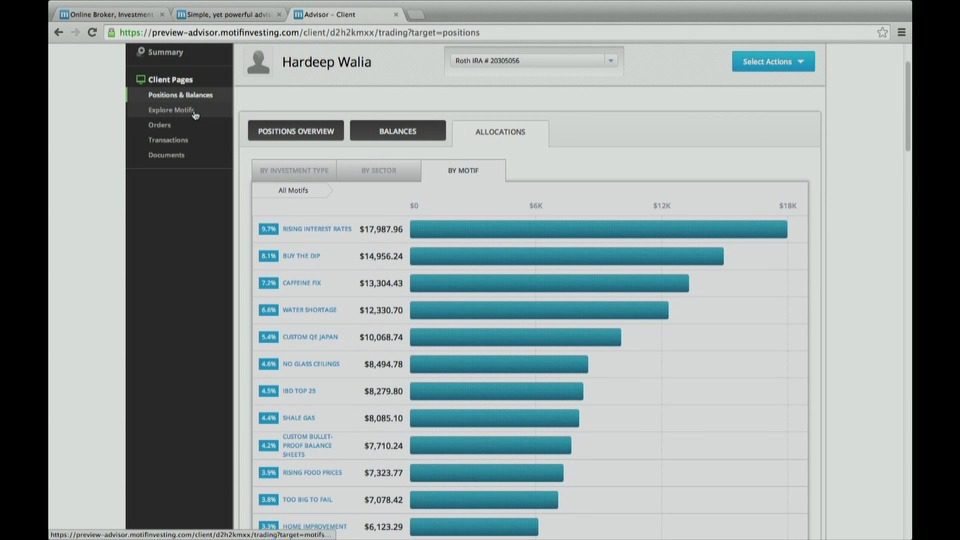Open the Roth IRA account dropdown
This screenshot has height=540, width=960.
pos(534,61)
